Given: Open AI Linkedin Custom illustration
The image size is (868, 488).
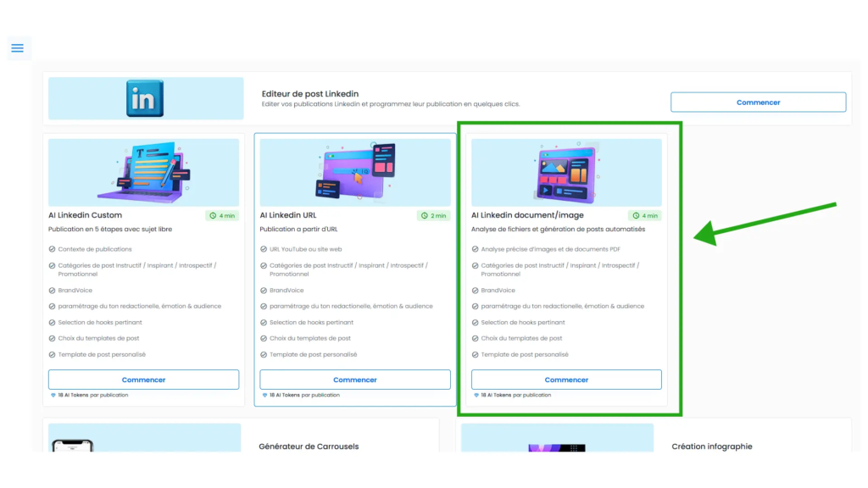Looking at the screenshot, I should (143, 172).
